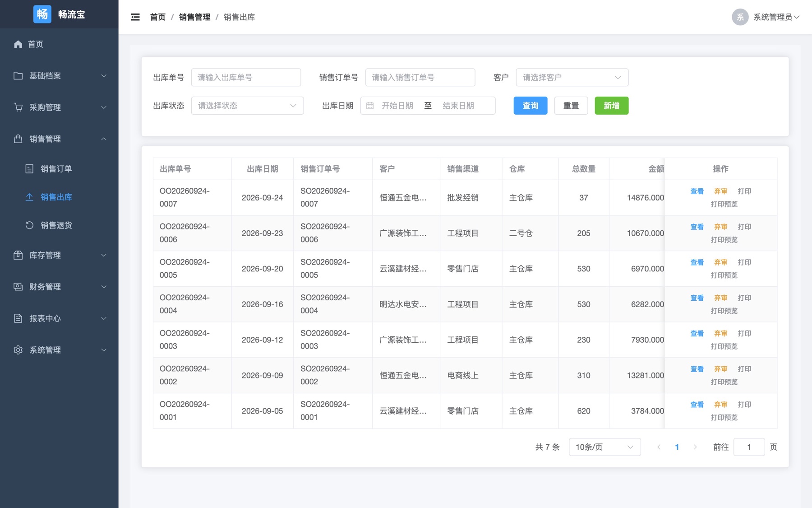This screenshot has height=508, width=812.
Task: Click the report icon for 报表中心
Action: click(18, 318)
